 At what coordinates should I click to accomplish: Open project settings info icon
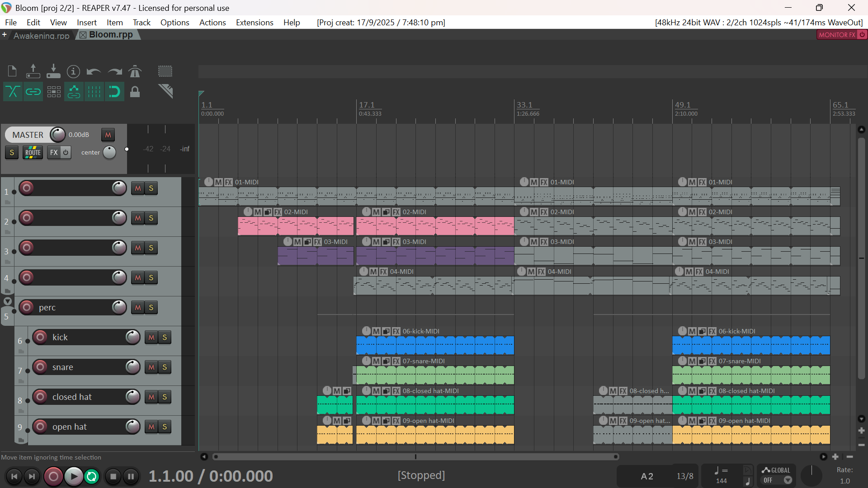[73, 71]
